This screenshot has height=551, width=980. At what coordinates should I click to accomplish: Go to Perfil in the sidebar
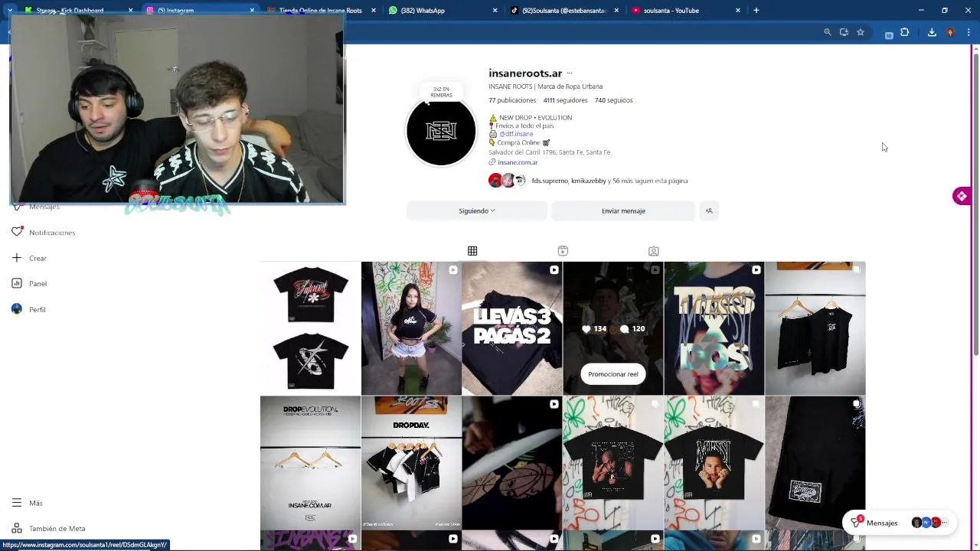pos(28,309)
